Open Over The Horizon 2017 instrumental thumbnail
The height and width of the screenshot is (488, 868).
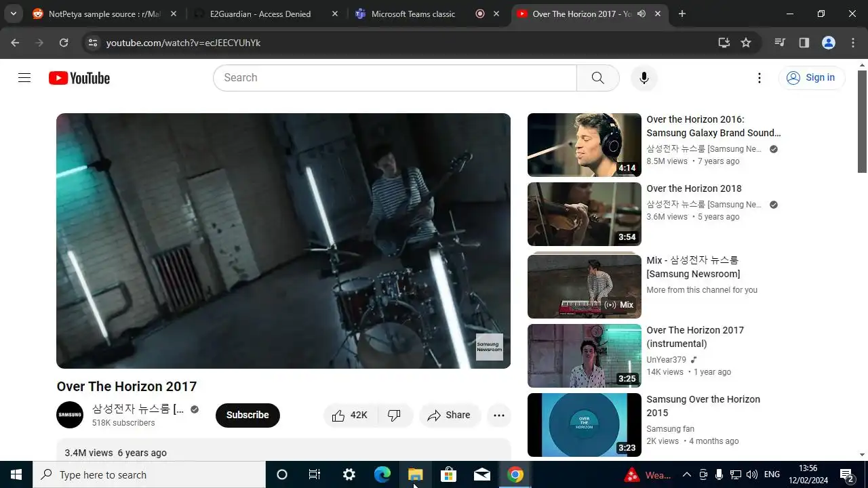585,356
